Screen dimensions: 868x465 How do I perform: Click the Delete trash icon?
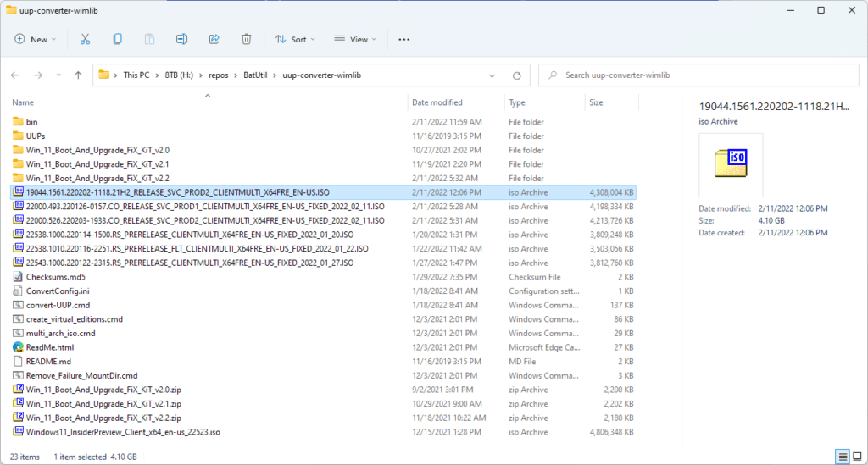click(x=246, y=39)
